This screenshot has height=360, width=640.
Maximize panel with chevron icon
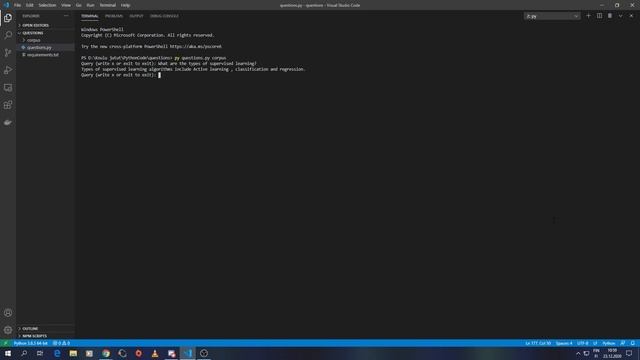(620, 16)
